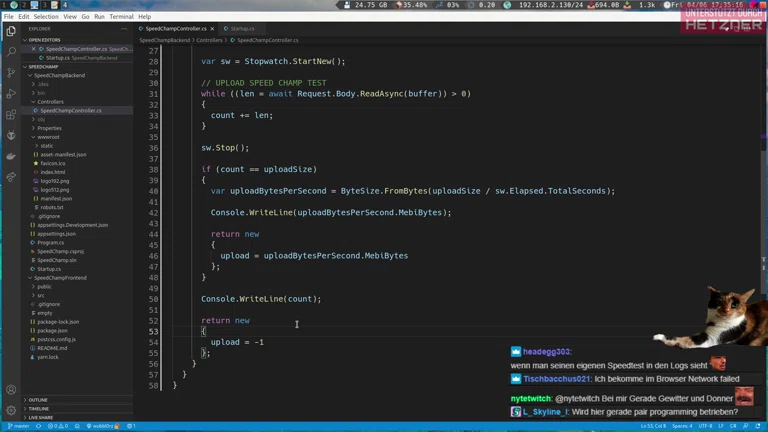
Task: Expand the OUTLINE section
Action: [x=38, y=400]
